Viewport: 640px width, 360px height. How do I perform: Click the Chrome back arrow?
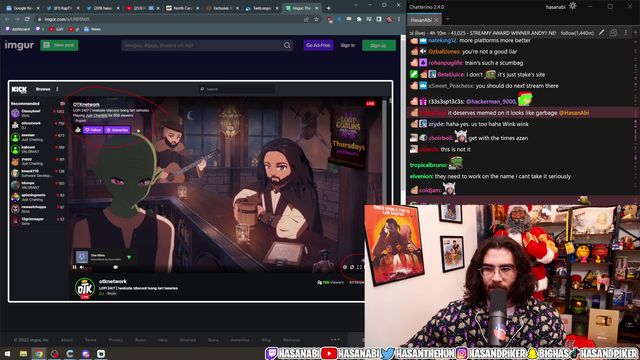pyautogui.click(x=7, y=19)
